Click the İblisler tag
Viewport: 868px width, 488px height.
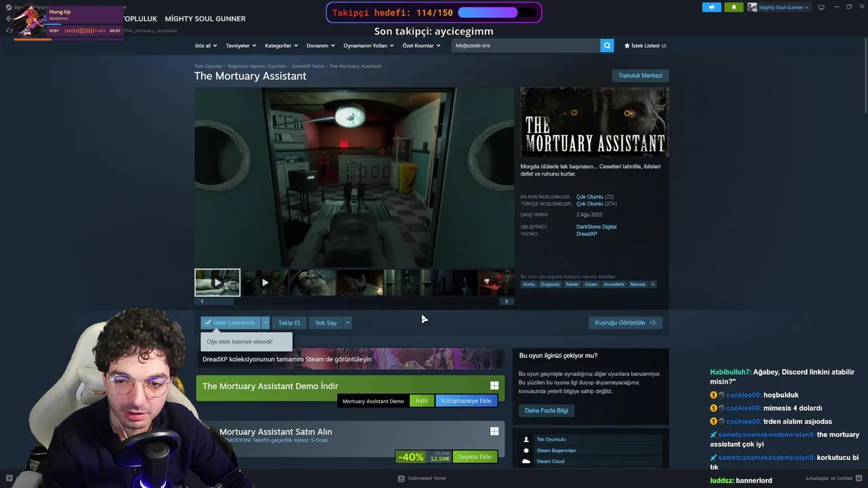pyautogui.click(x=572, y=284)
